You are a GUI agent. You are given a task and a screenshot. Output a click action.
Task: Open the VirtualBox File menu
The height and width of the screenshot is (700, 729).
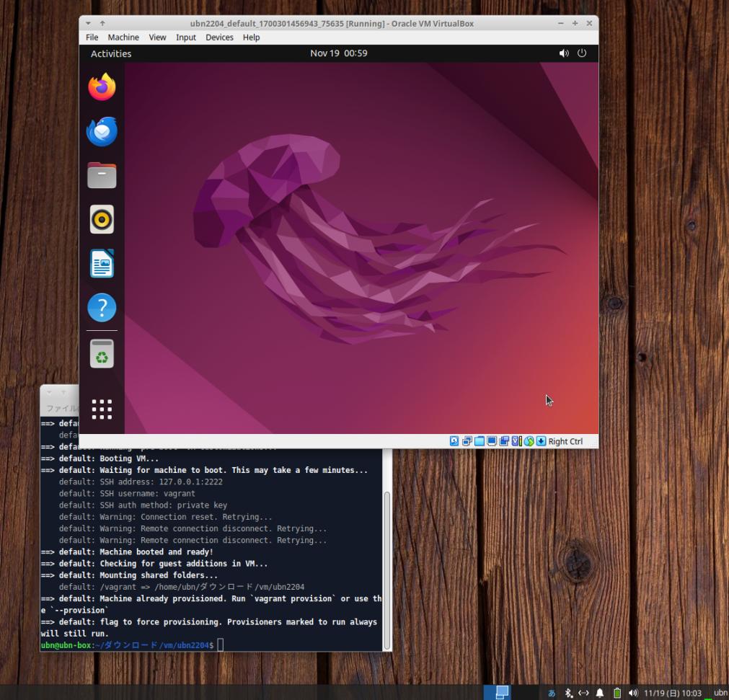(92, 37)
